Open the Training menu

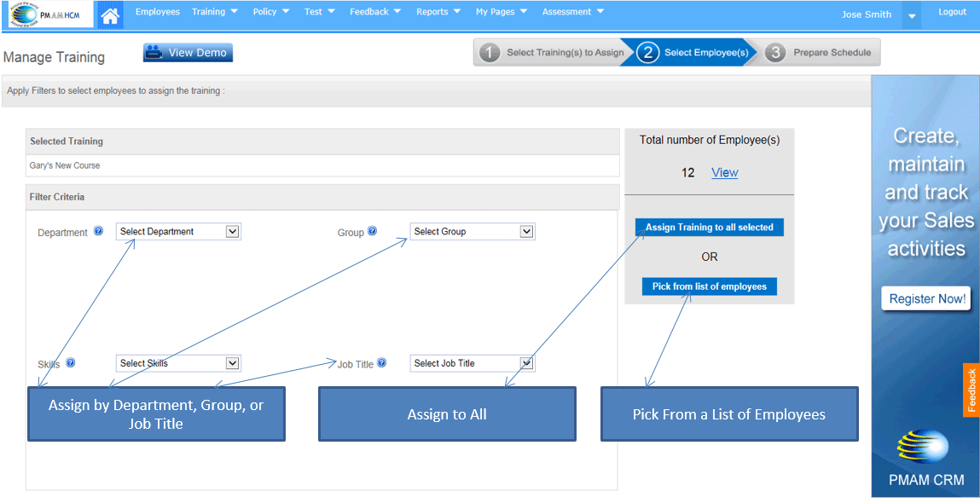[x=214, y=12]
